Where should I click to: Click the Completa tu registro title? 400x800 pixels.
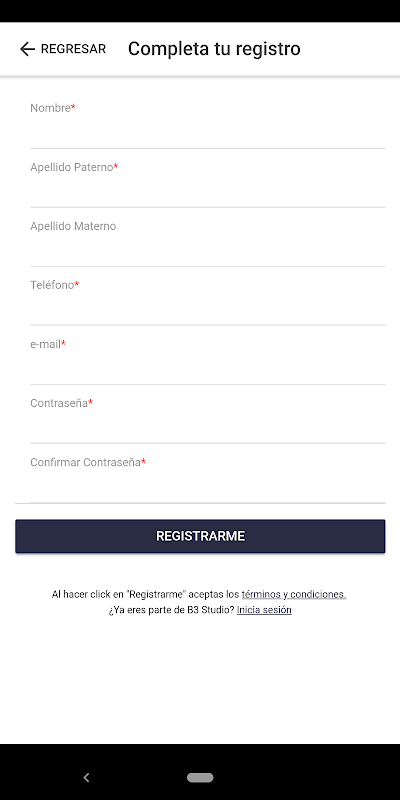pyautogui.click(x=214, y=49)
